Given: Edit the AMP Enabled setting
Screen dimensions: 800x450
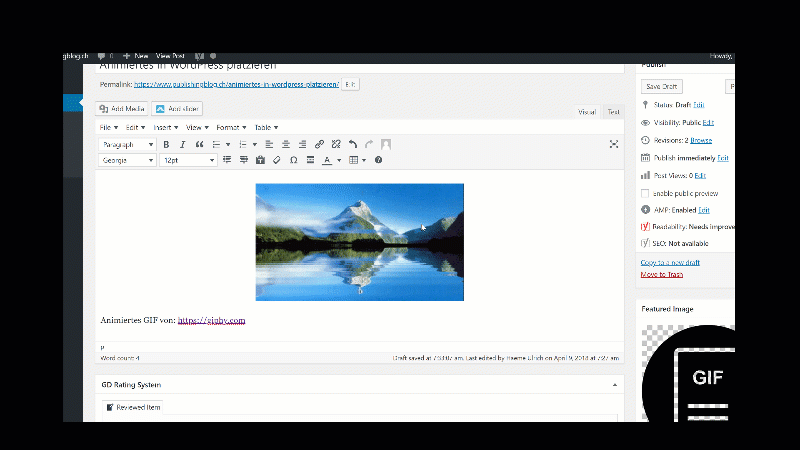Looking at the screenshot, I should [x=704, y=210].
